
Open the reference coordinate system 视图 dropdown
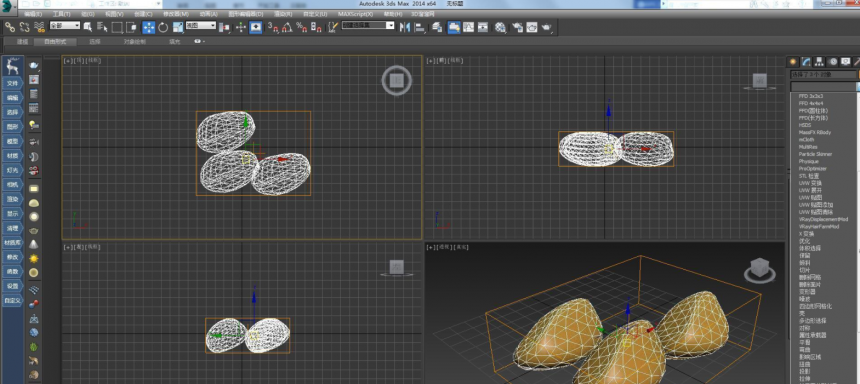click(x=201, y=25)
